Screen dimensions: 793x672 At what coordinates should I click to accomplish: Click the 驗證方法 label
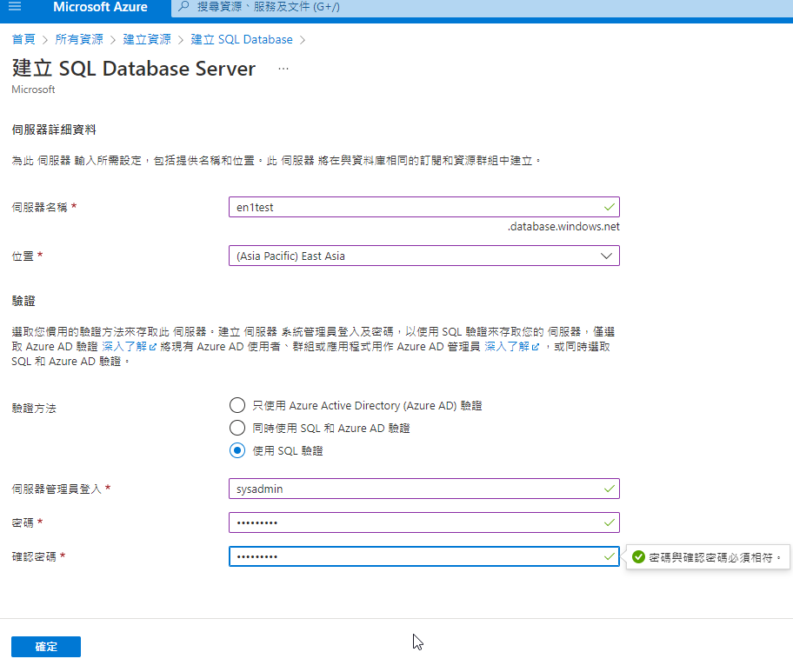[x=34, y=408]
